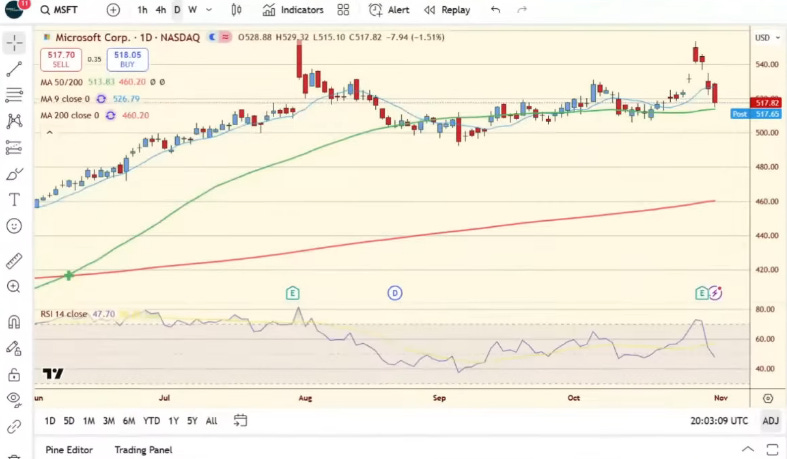Click the October earnings E marker
The height and width of the screenshot is (459, 787).
(x=702, y=293)
